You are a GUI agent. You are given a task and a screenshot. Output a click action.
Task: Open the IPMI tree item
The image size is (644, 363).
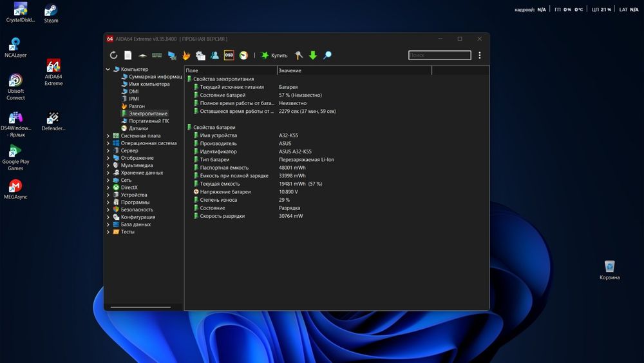pyautogui.click(x=130, y=99)
